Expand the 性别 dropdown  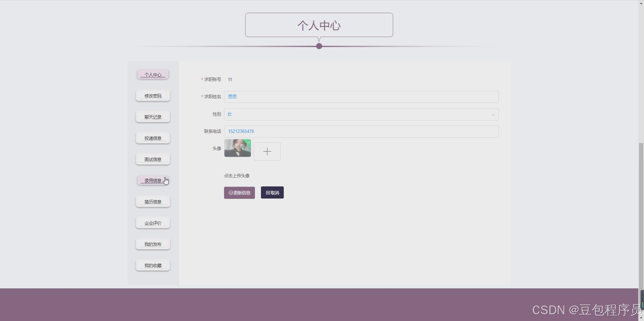(x=361, y=114)
